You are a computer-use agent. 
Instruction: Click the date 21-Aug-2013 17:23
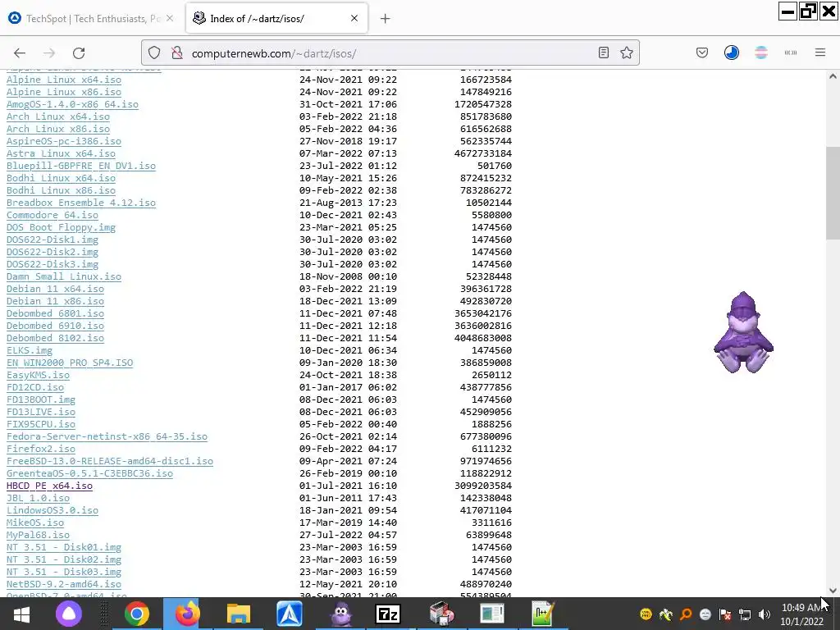click(x=348, y=203)
